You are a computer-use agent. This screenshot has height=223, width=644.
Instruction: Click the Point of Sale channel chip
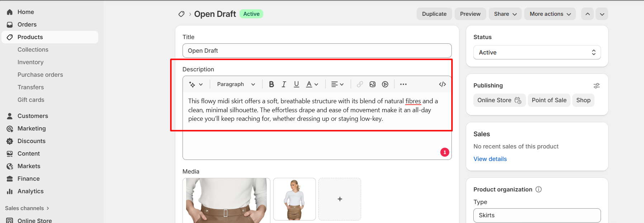click(549, 100)
